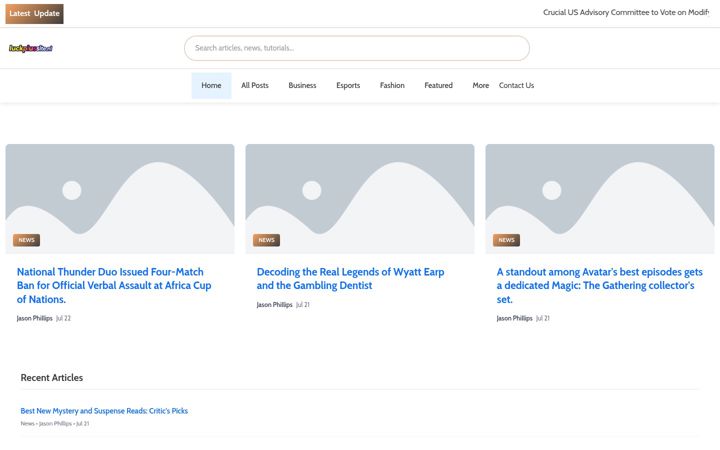
Task: Click the Wyatt Earp article image
Action: [x=360, y=199]
